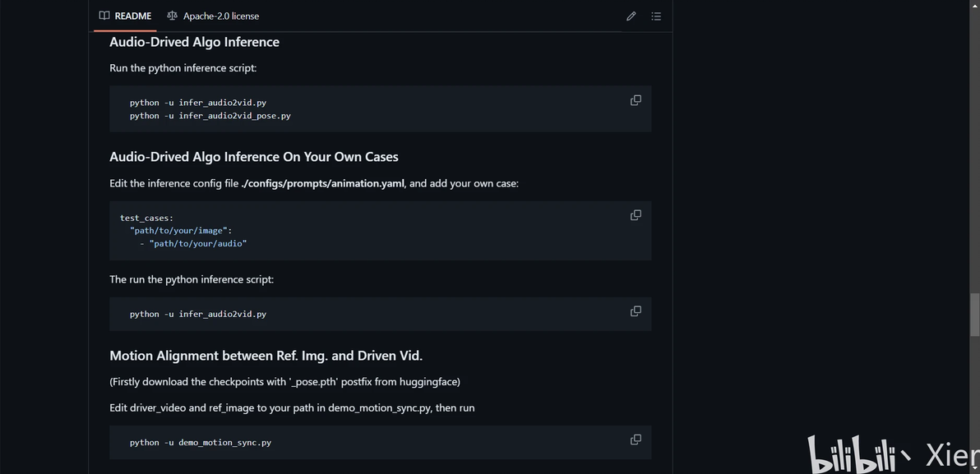
Task: Click the "path/to/your/audio" code line
Action: tap(197, 243)
